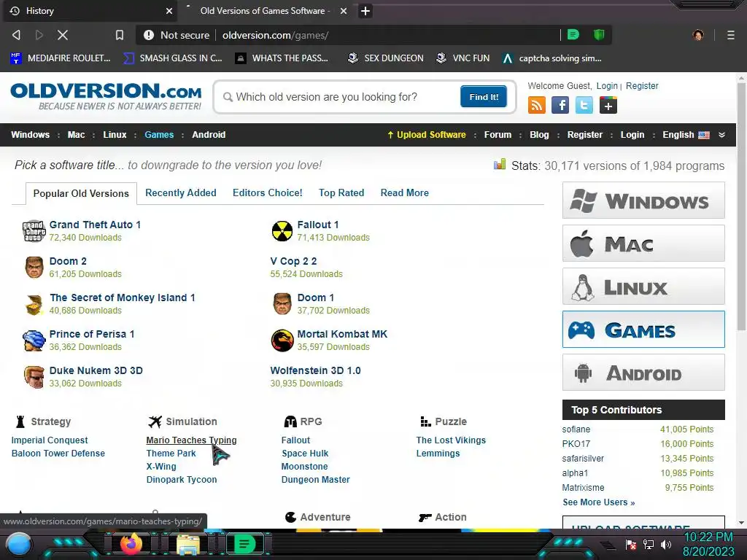Viewport: 747px width, 560px height.
Task: Bookmark this page with the bookmark icon
Action: click(x=120, y=35)
